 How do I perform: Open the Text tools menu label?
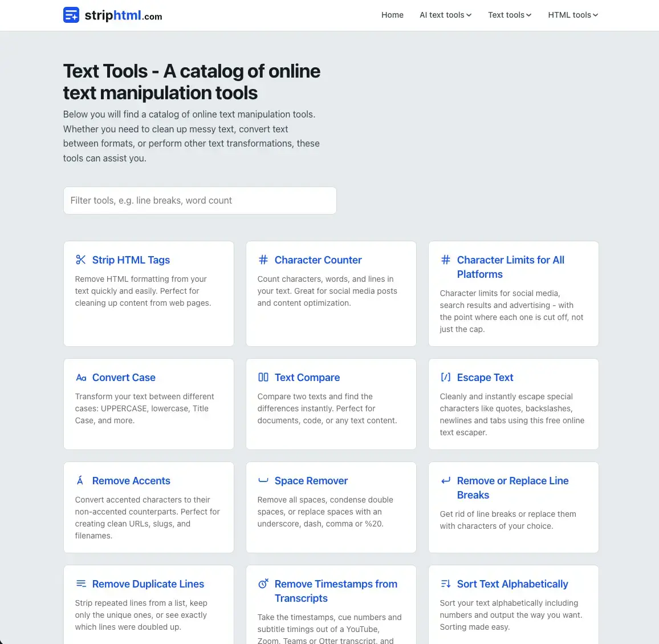point(506,15)
